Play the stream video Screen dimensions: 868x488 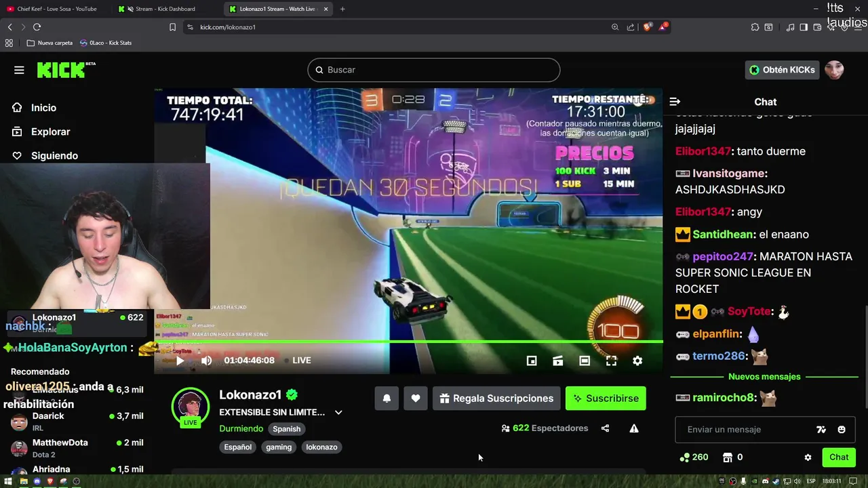click(180, 361)
